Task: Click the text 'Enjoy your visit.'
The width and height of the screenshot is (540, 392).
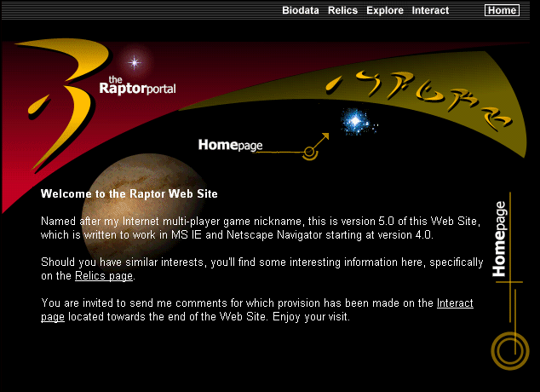Action: (312, 316)
